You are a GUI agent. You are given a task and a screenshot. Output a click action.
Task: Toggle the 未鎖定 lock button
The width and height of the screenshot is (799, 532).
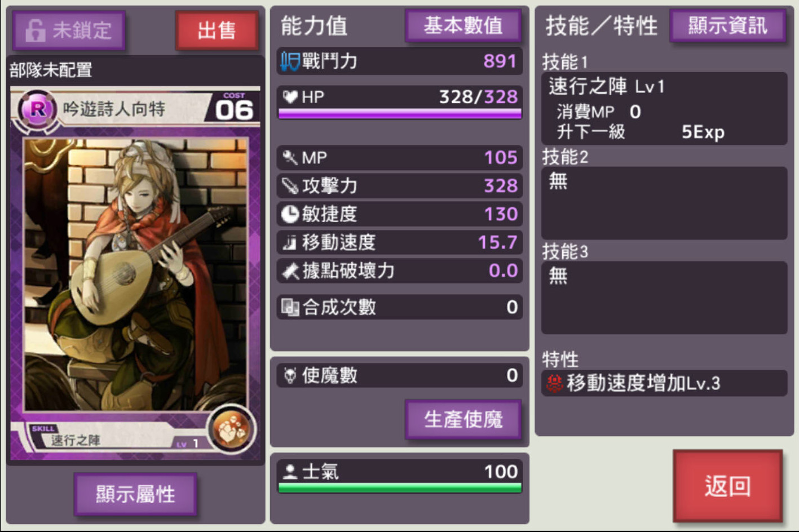tap(69, 30)
